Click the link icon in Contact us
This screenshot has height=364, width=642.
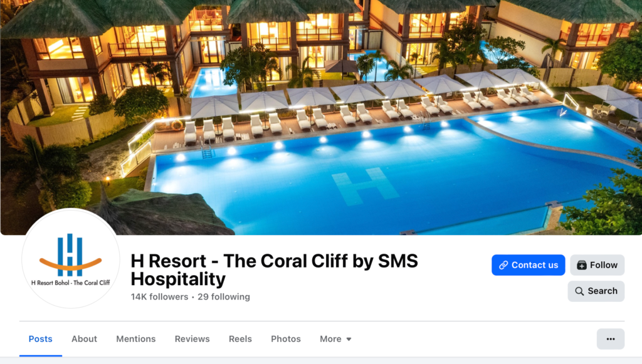tap(503, 265)
